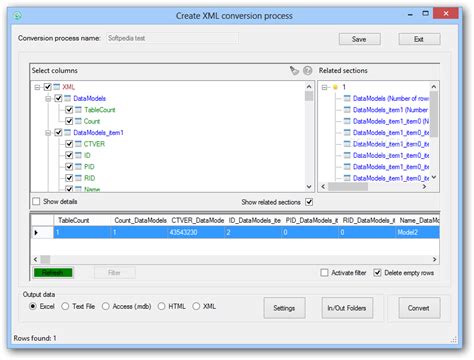Image resolution: width=474 pixels, height=360 pixels.
Task: Click icon of DataModels_item1 (Number related item
Action: click(x=347, y=110)
